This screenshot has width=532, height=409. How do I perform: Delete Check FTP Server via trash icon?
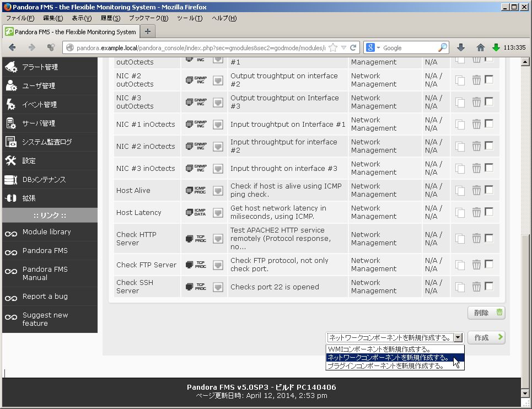click(x=476, y=265)
